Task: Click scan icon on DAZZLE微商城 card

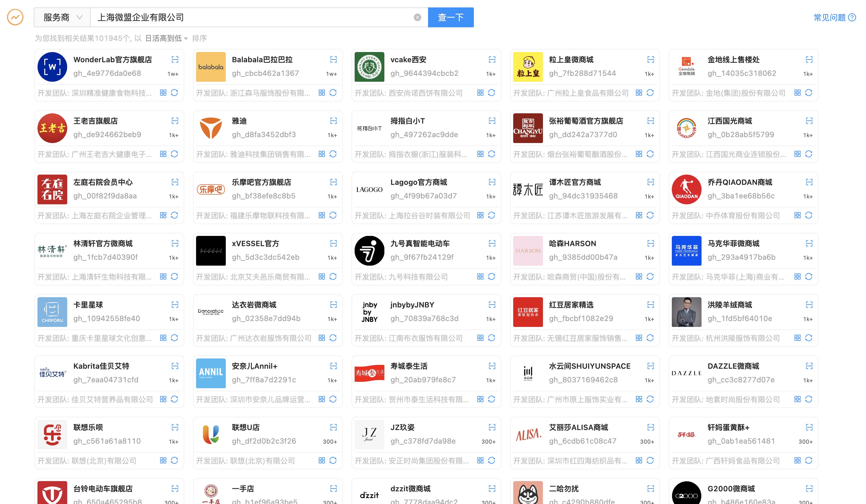Action: (809, 366)
